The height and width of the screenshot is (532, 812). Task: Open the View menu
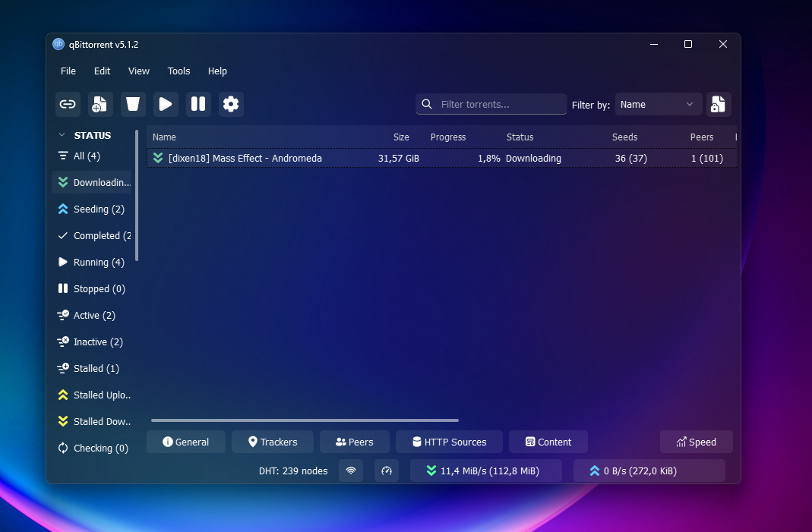coord(139,71)
